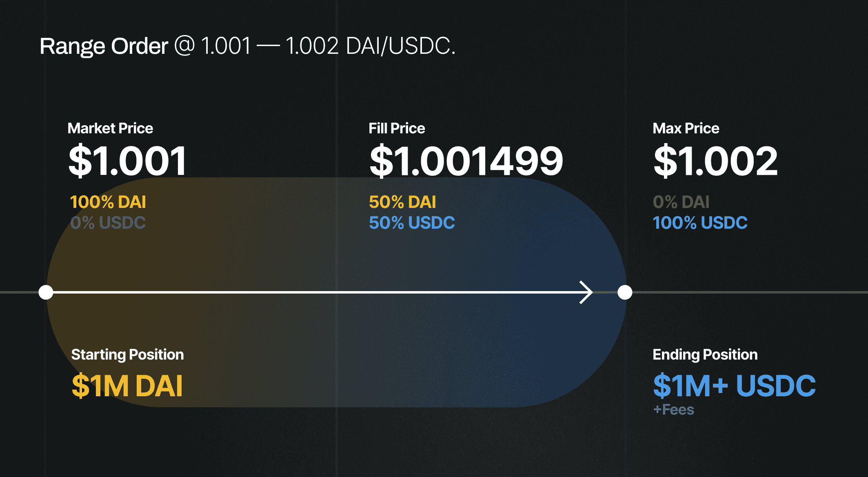Click the 50% DAI text
Viewport: 868px width, 477px height.
click(402, 202)
